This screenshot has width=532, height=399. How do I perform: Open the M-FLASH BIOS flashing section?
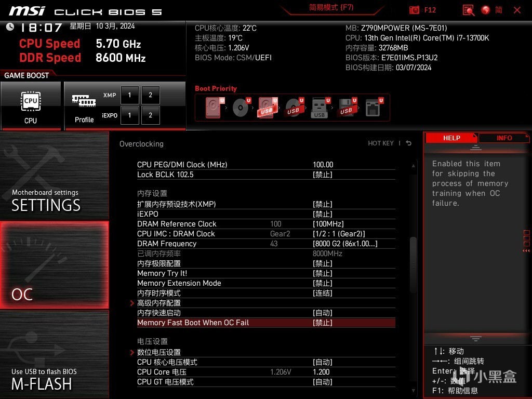[54, 354]
